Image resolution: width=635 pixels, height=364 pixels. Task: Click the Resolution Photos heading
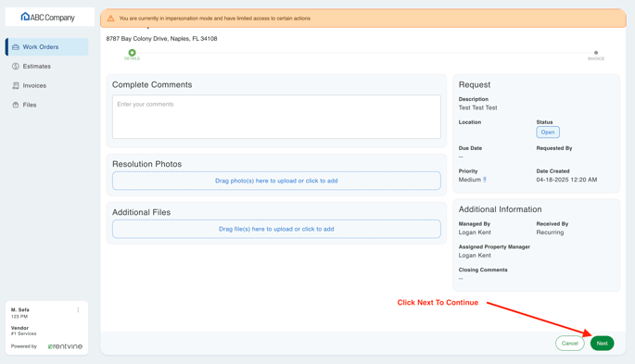coord(147,164)
